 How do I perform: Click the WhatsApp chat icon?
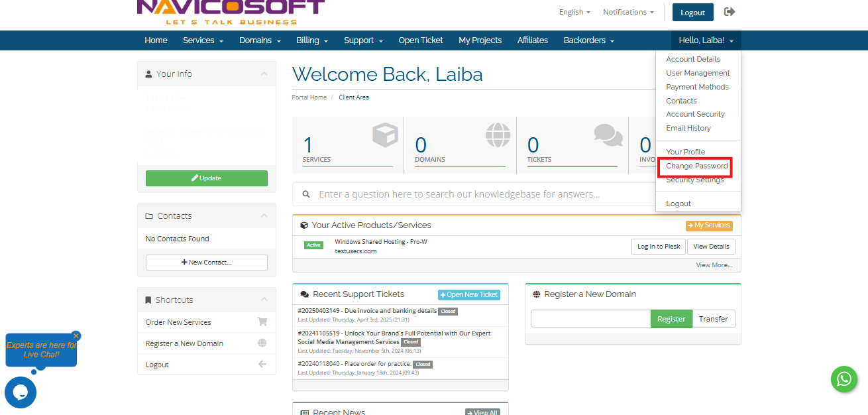(843, 379)
